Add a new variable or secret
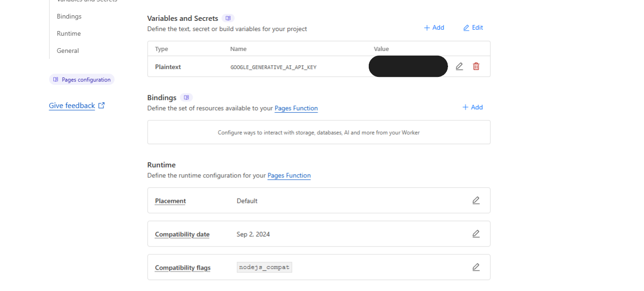Image resolution: width=644 pixels, height=291 pixels. click(x=434, y=27)
